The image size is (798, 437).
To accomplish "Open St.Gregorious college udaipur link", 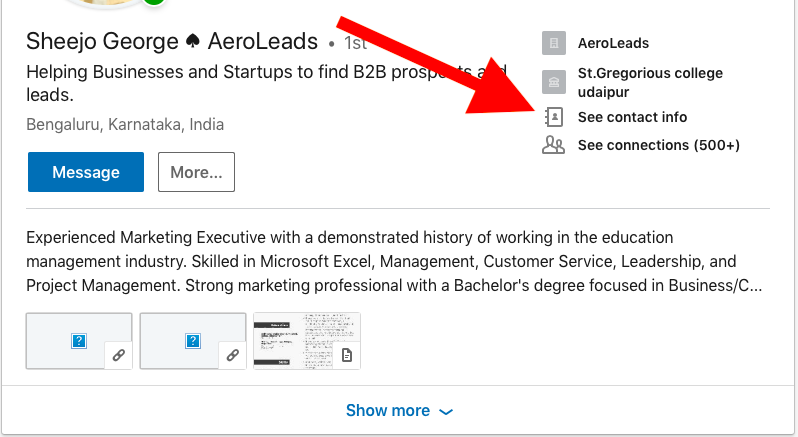I will point(650,82).
